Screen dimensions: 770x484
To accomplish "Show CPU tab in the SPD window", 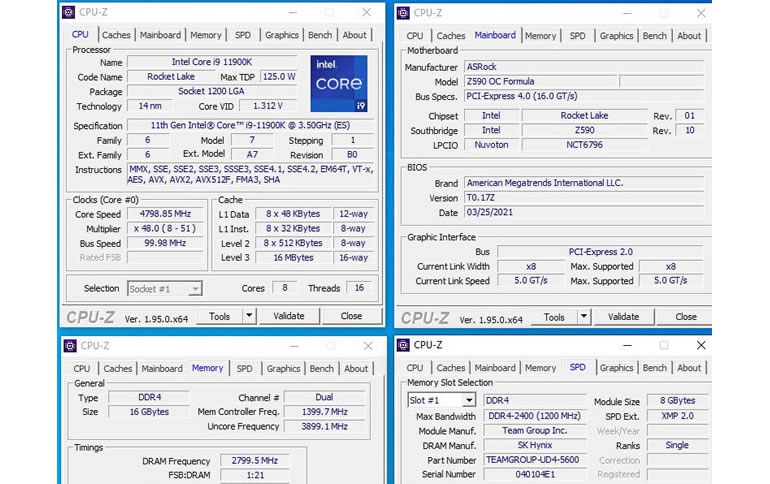I will click(x=414, y=368).
